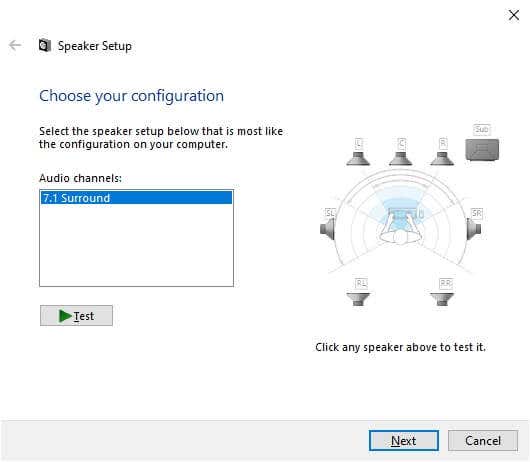Test the center speaker icon
This screenshot has width=530, height=462.
401,159
